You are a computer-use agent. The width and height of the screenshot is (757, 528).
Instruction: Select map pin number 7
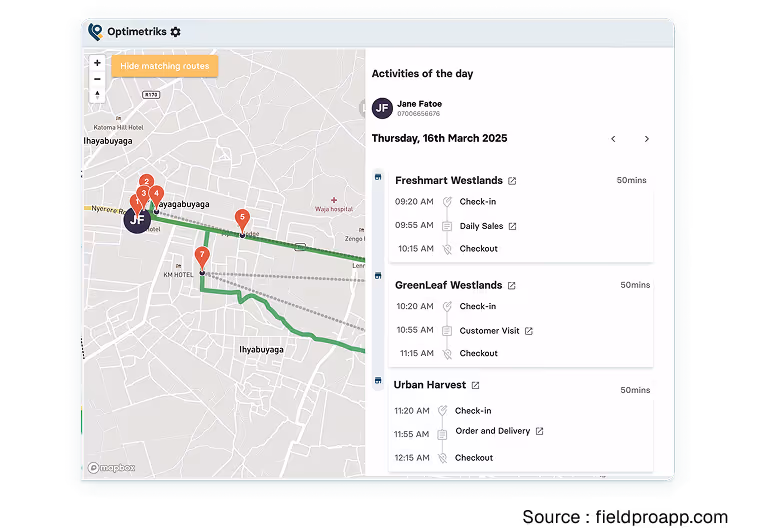(x=202, y=257)
